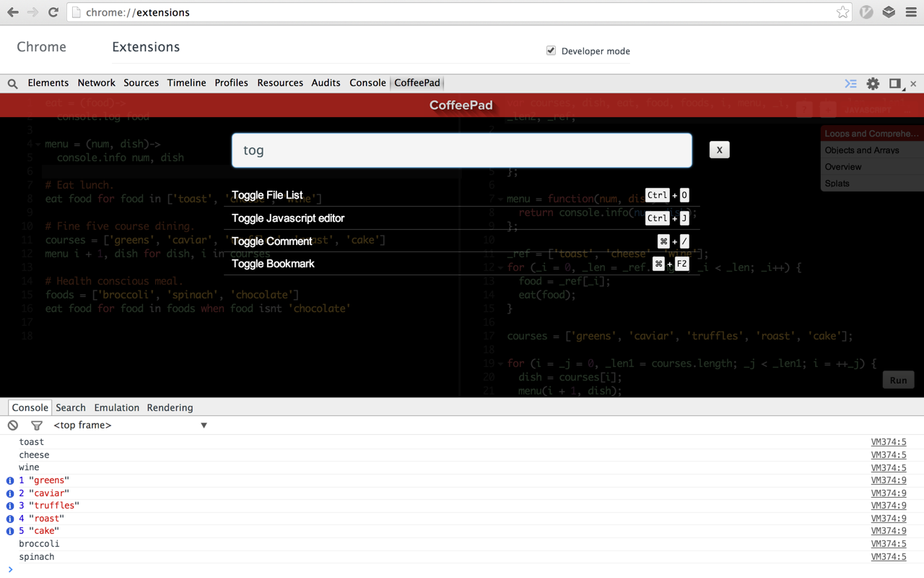Click info icon beside 1 "greens"
924x578 pixels.
coord(10,480)
